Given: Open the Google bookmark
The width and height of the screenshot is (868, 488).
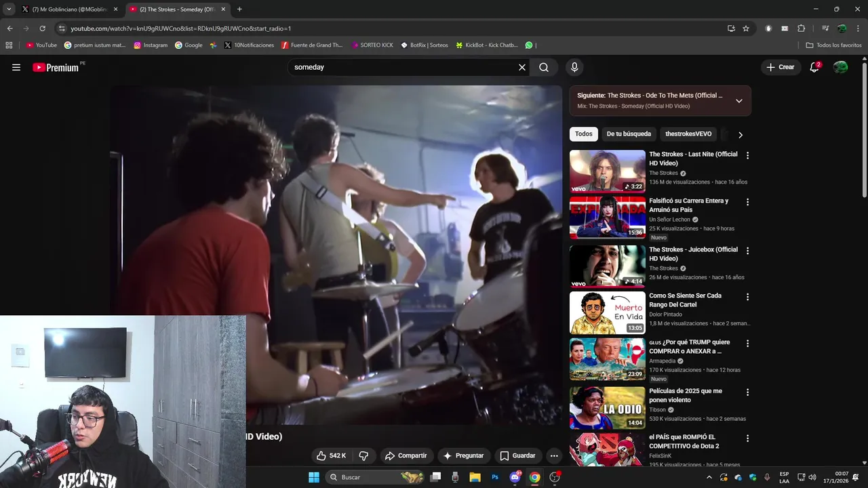Looking at the screenshot, I should (x=189, y=45).
